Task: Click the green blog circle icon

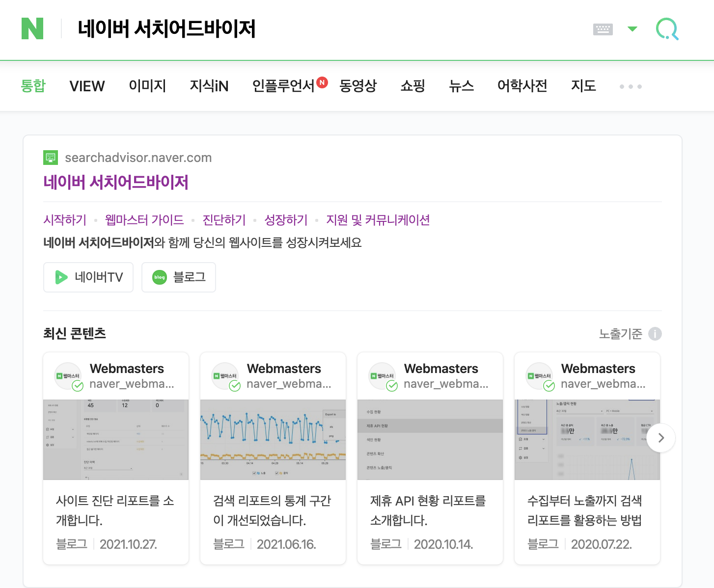Action: pyautogui.click(x=160, y=277)
